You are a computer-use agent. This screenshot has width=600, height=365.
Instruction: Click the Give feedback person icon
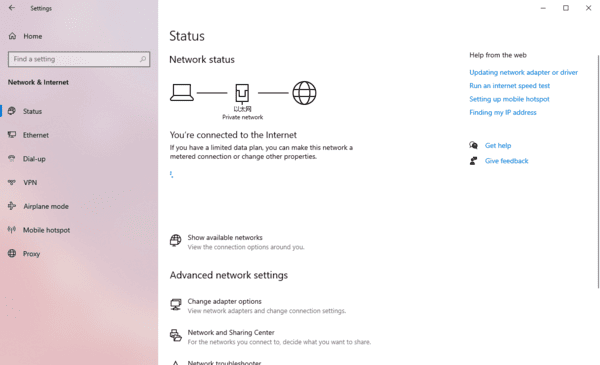point(473,161)
